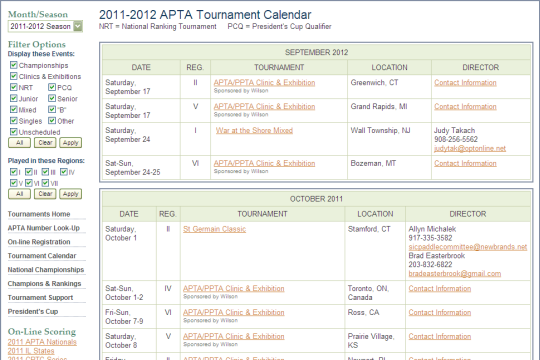540x360 pixels.
Task: Open Tournaments Home menu item
Action: 39,214
